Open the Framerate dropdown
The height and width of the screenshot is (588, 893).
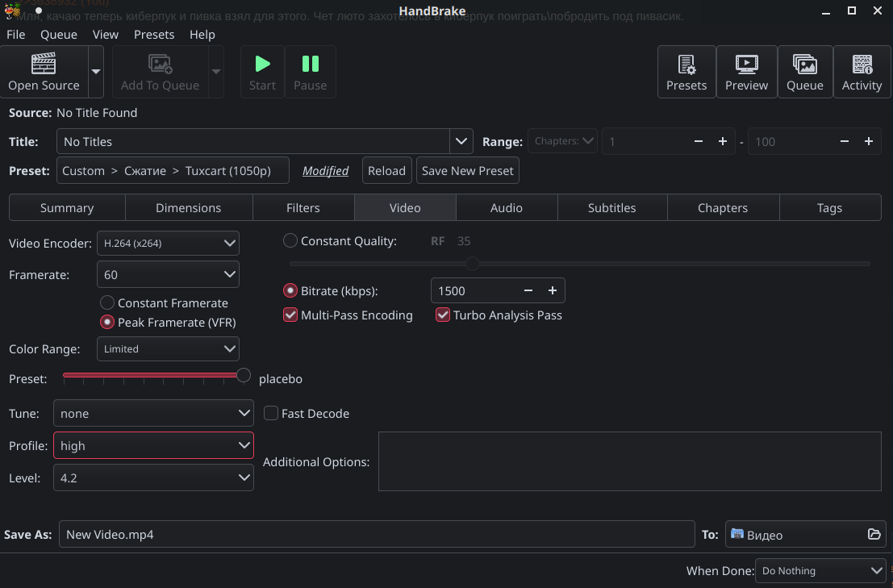click(168, 274)
